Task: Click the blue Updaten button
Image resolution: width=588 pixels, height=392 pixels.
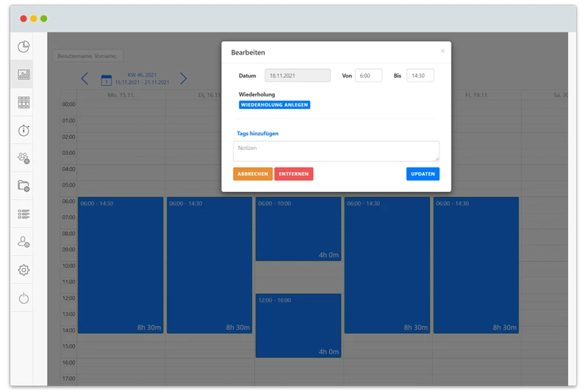Action: (423, 174)
